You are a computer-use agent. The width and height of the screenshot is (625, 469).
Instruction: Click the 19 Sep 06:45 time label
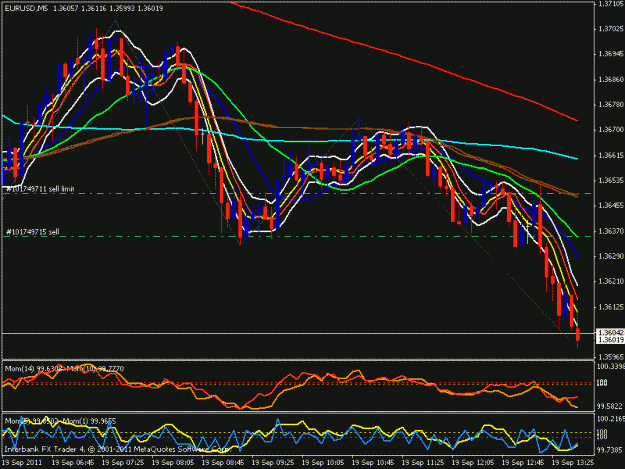click(73, 463)
